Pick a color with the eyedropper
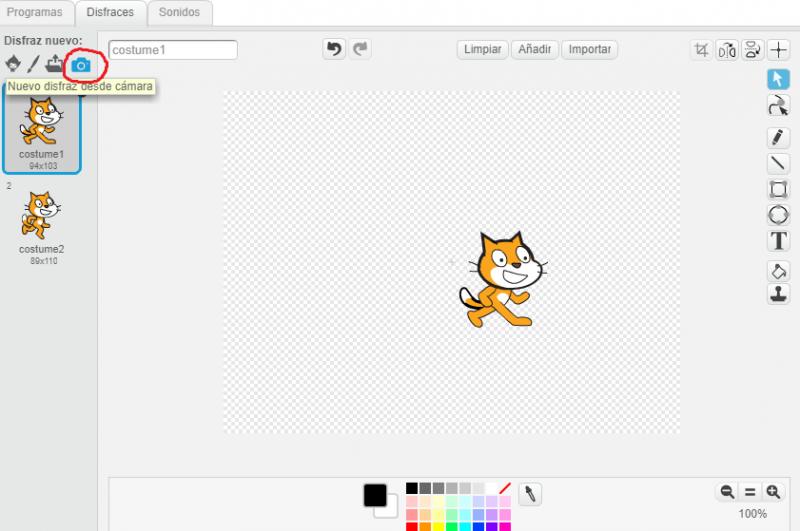800x531 pixels. pyautogui.click(x=530, y=494)
